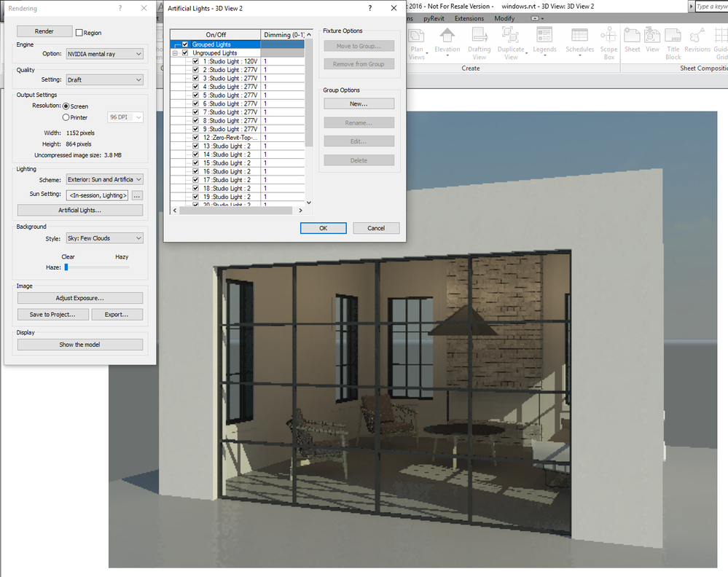Viewport: 728px width, 577px height.
Task: Switch to the pyRevit ribbon tab
Action: 433,18
